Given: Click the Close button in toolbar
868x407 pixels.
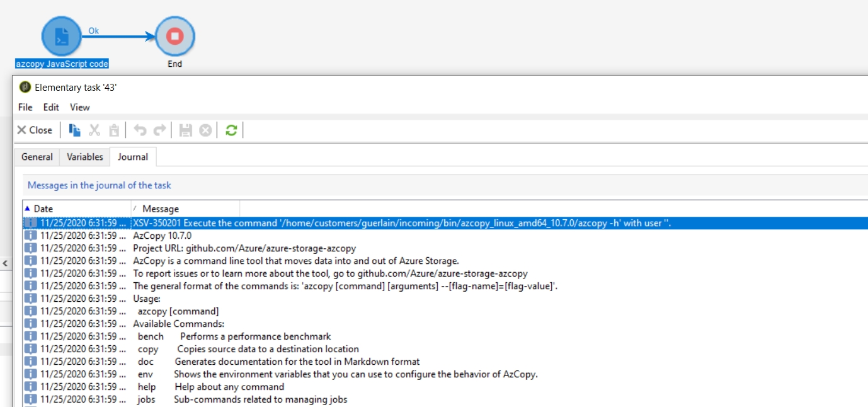Looking at the screenshot, I should [35, 130].
